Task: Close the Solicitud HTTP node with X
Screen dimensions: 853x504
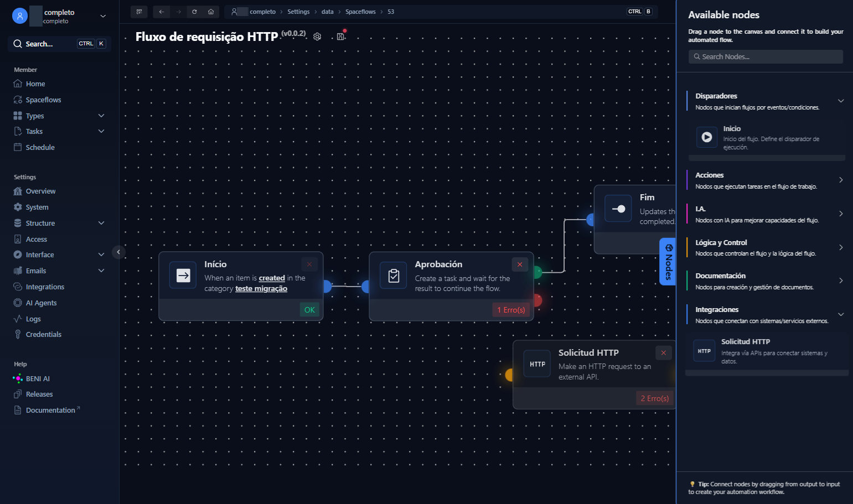Action: point(664,352)
